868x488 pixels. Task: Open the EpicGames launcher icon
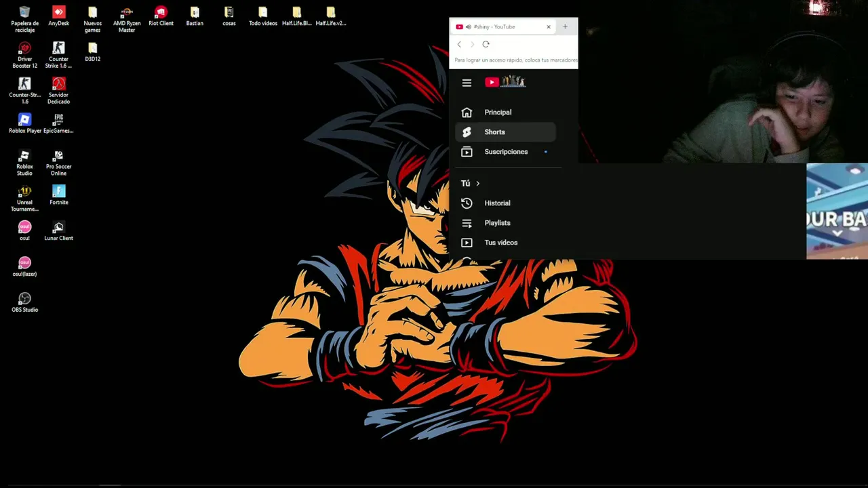[x=59, y=123]
